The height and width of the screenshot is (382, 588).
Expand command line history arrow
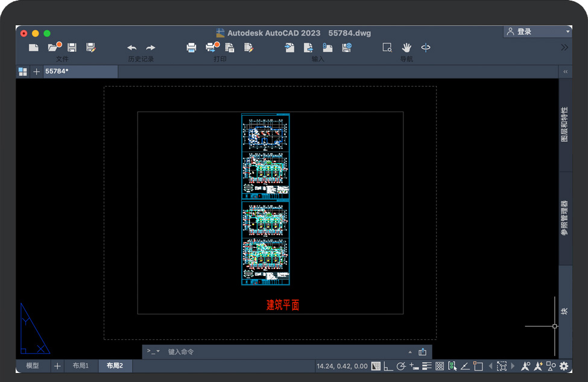pyautogui.click(x=410, y=352)
